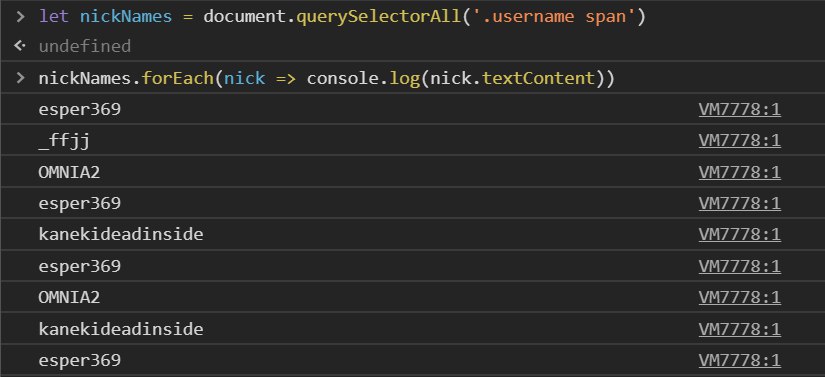The width and height of the screenshot is (825, 377).
Task: Click the third esper369 log output
Action: 79,267
